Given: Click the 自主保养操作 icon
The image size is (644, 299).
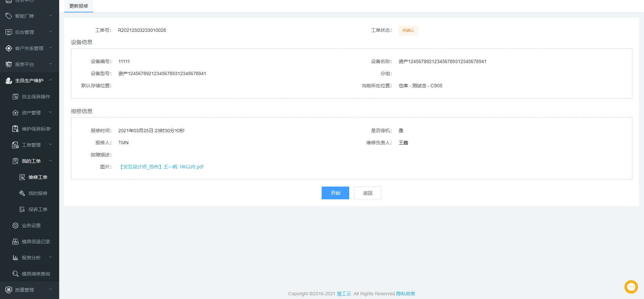Looking at the screenshot, I should click(x=15, y=97).
